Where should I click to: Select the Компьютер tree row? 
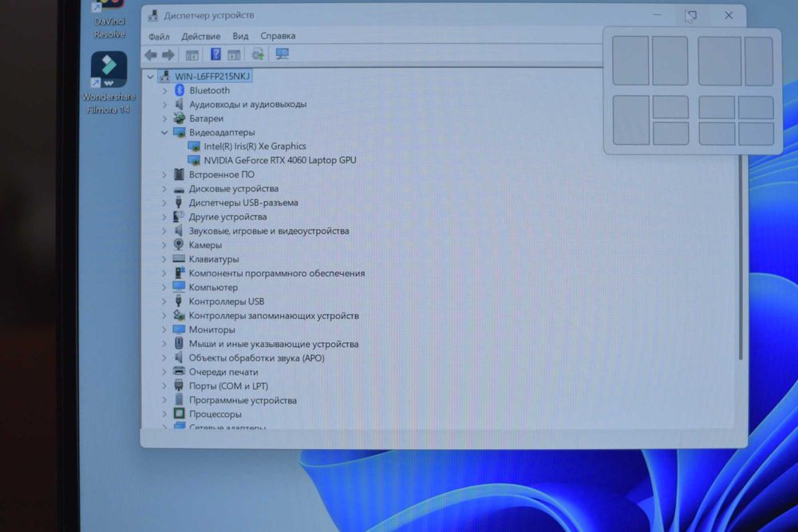tap(213, 287)
